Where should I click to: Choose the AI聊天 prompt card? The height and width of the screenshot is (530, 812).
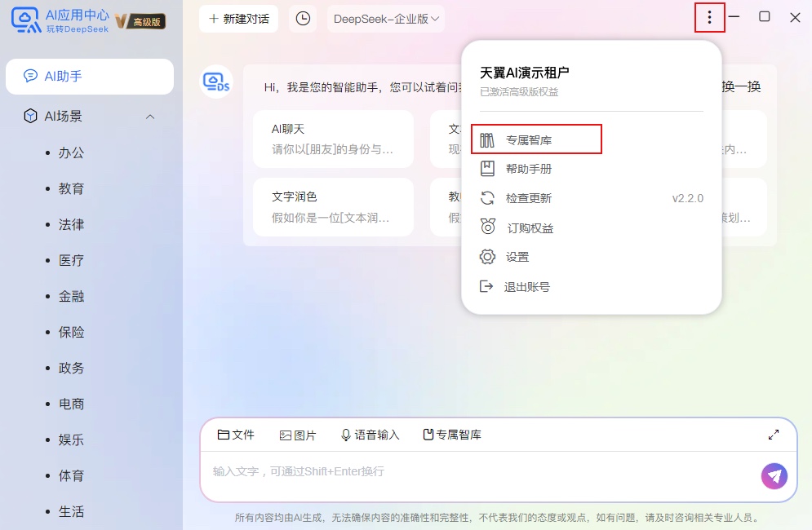pyautogui.click(x=334, y=139)
